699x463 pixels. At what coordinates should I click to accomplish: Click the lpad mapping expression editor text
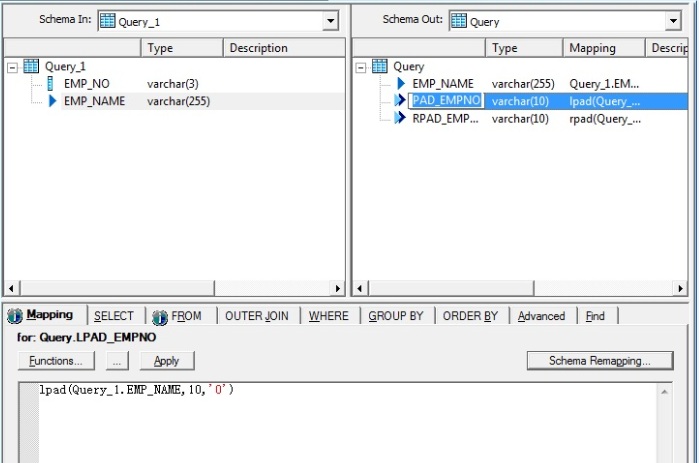point(136,390)
